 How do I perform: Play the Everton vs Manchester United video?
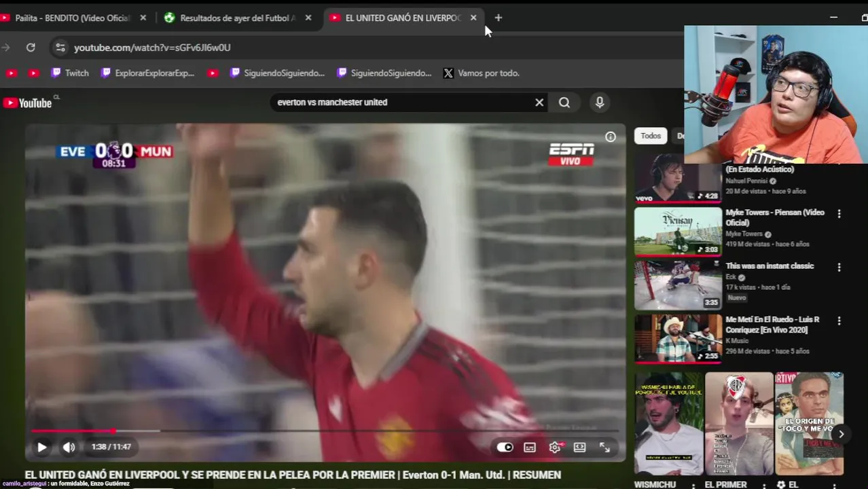41,447
